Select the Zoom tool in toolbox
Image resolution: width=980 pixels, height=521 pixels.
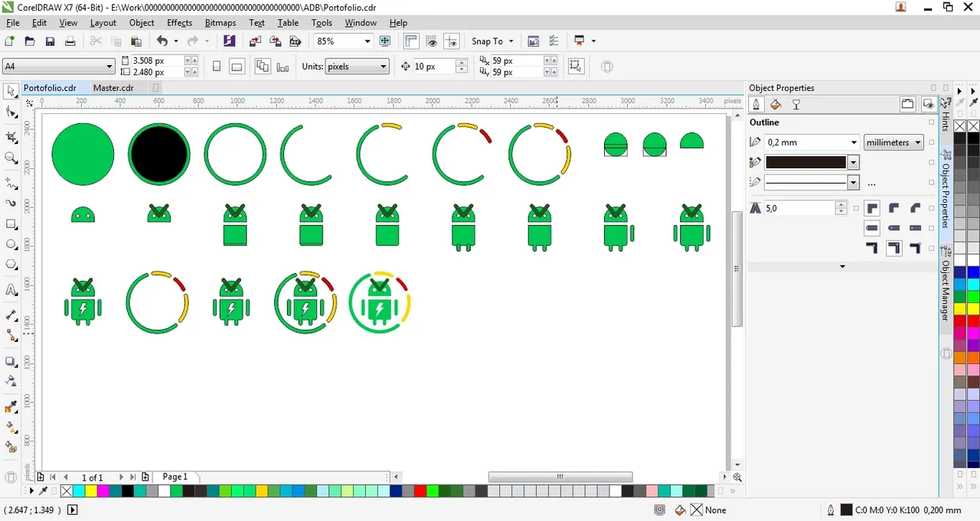(x=11, y=158)
